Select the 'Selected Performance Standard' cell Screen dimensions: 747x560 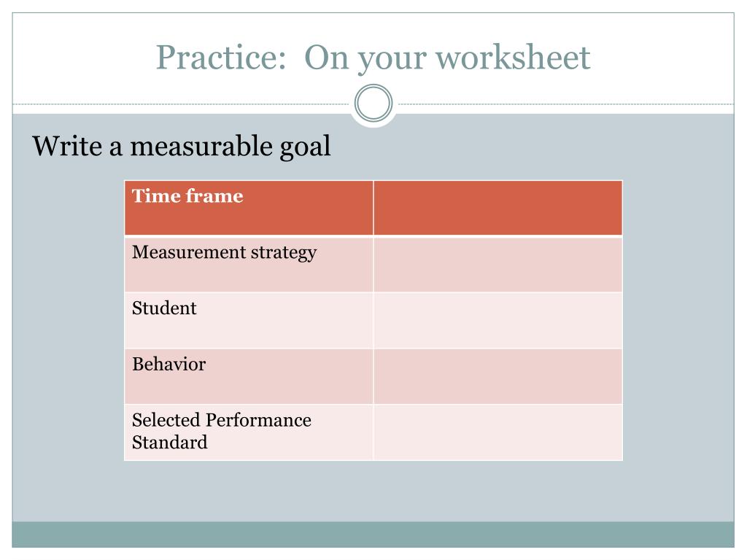249,432
